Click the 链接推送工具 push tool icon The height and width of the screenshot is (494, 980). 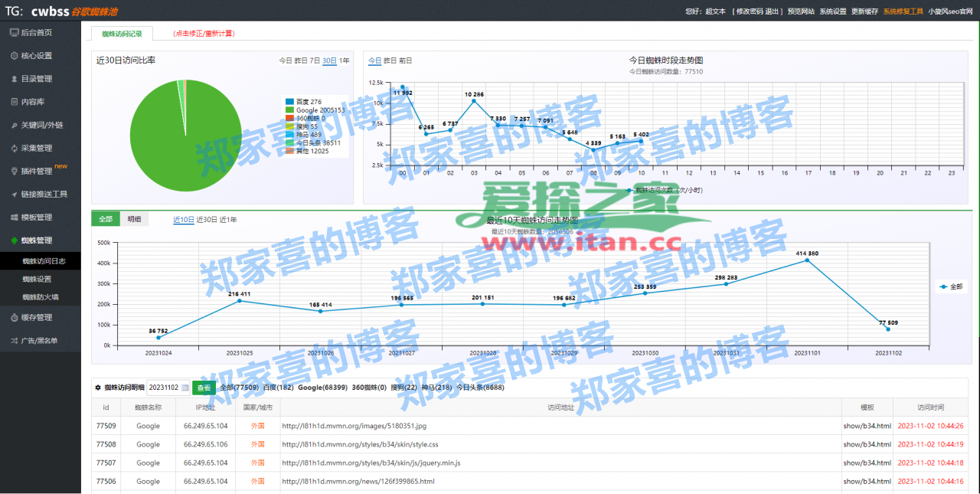13,194
